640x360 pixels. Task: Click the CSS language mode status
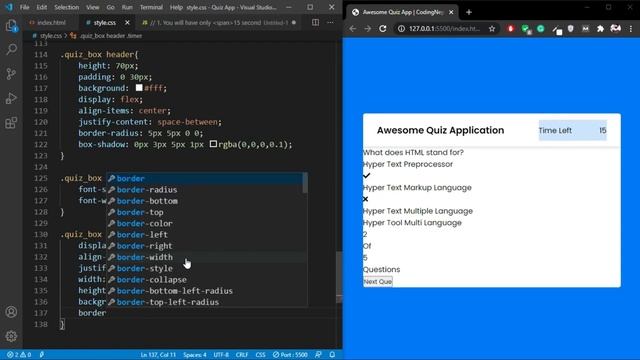(x=260, y=355)
